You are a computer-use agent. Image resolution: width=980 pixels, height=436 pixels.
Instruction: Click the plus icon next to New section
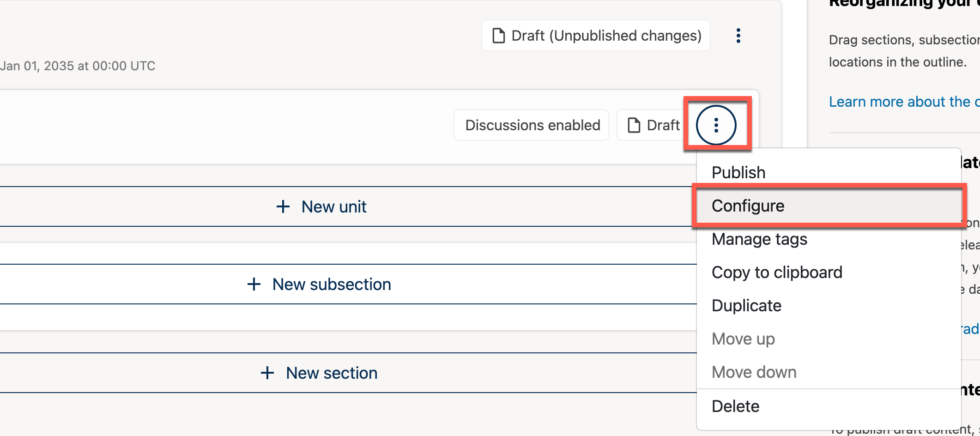pos(267,373)
